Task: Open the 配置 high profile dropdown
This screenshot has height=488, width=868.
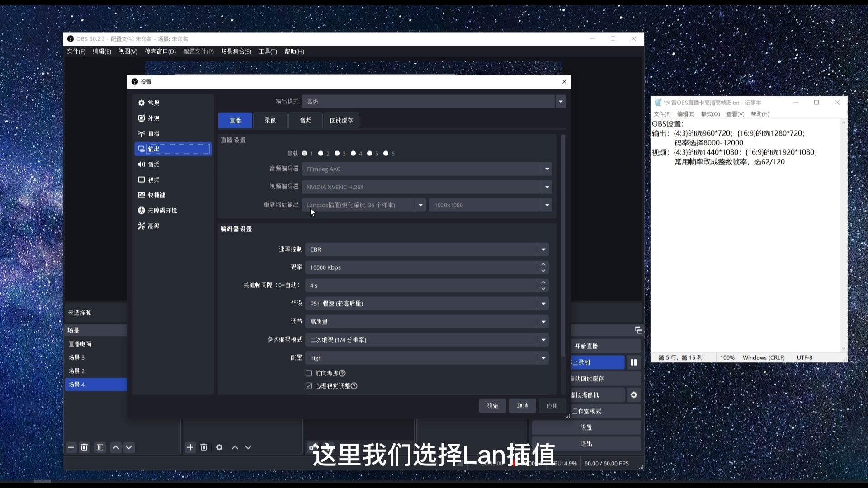Action: pyautogui.click(x=427, y=358)
